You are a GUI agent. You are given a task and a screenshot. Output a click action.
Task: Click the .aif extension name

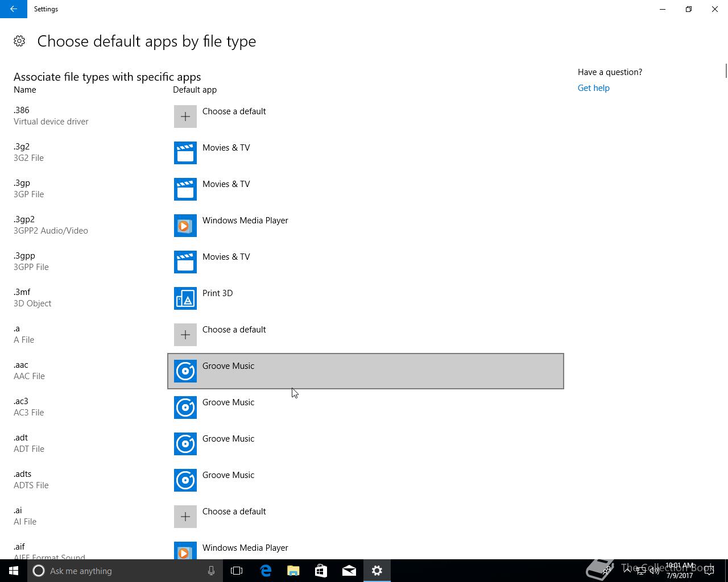pos(19,547)
